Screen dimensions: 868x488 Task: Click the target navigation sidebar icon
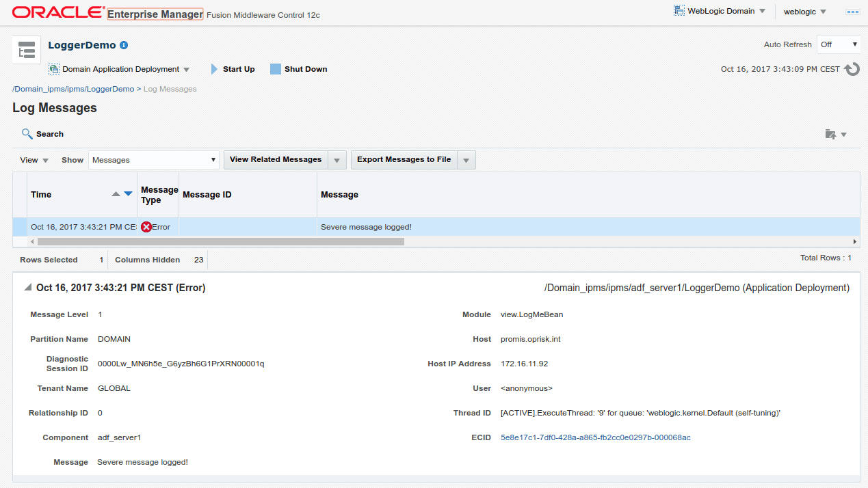tap(26, 49)
